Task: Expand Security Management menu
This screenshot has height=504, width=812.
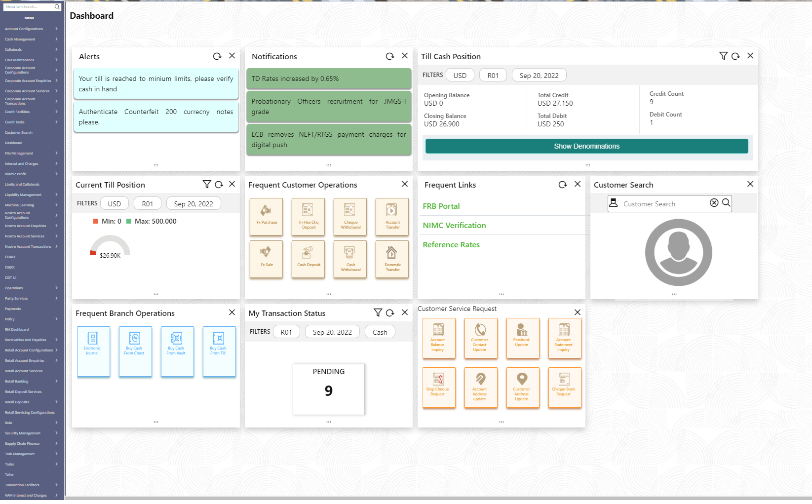Action: pos(56,433)
